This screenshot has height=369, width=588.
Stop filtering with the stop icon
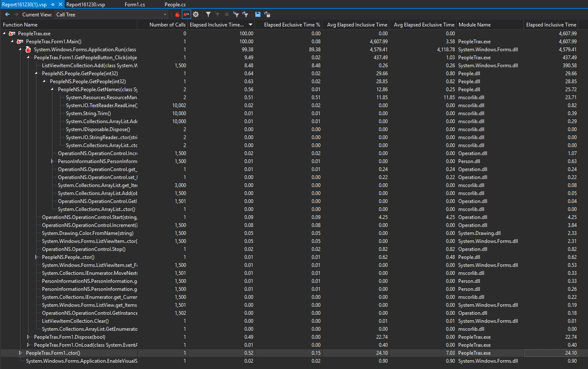click(x=227, y=14)
